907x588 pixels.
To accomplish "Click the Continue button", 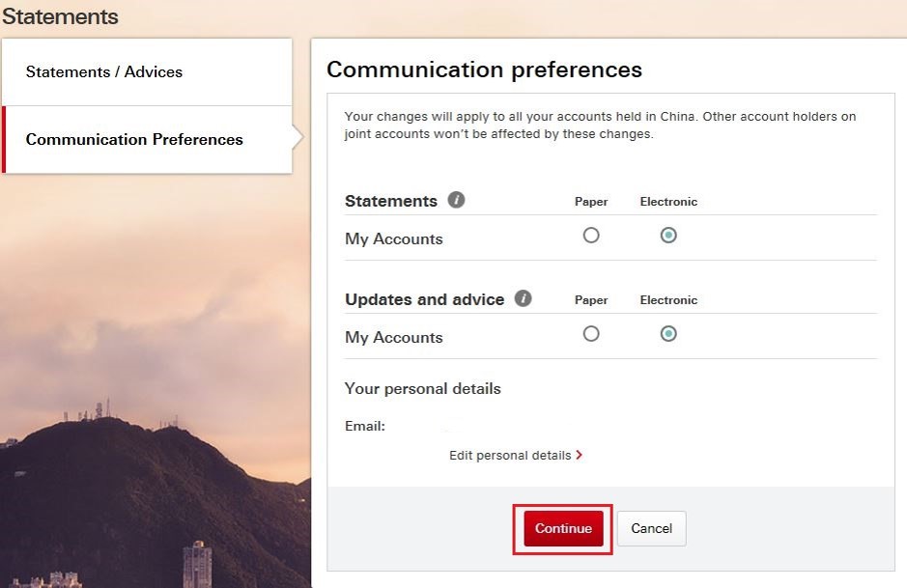I will [x=563, y=528].
